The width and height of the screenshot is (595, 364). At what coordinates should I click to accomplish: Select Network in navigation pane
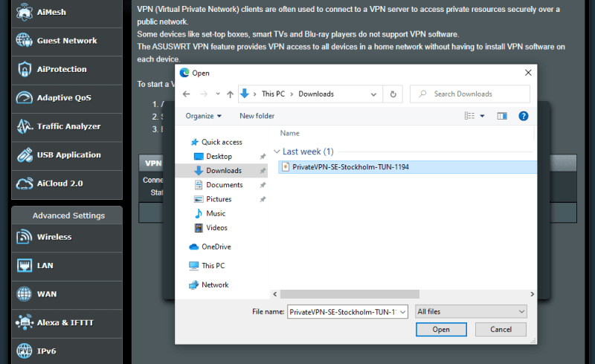[215, 285]
